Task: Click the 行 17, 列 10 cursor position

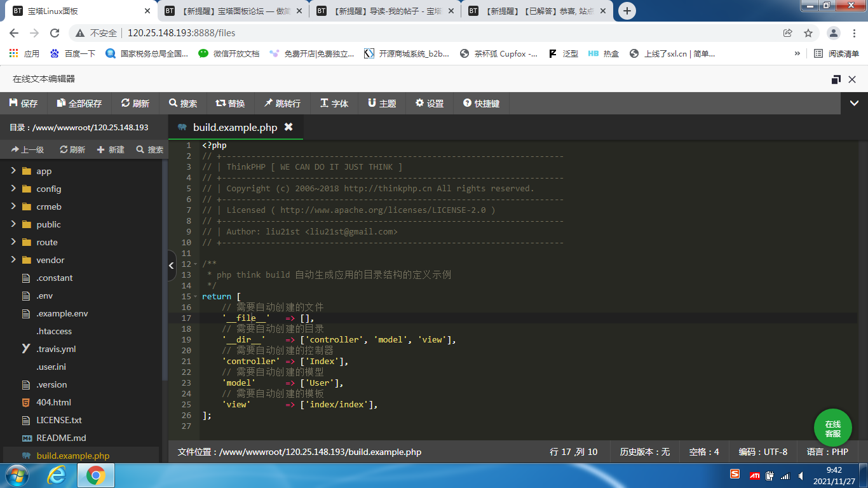Action: pos(573,452)
